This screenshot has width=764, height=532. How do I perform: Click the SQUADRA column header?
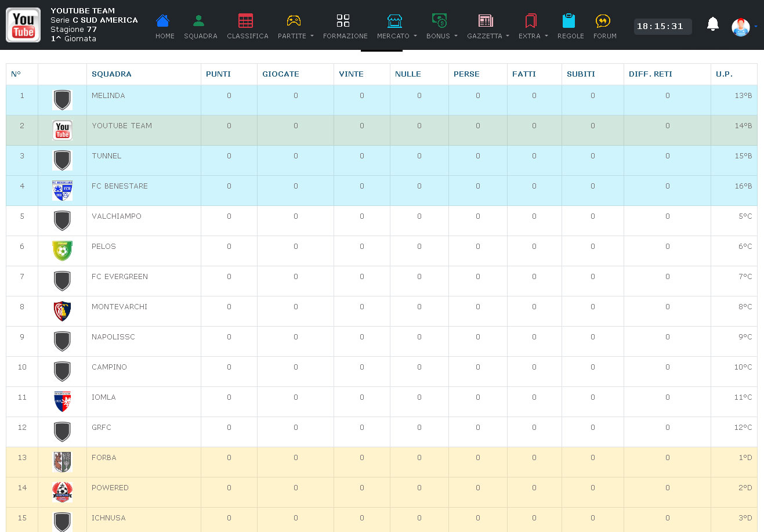[111, 74]
